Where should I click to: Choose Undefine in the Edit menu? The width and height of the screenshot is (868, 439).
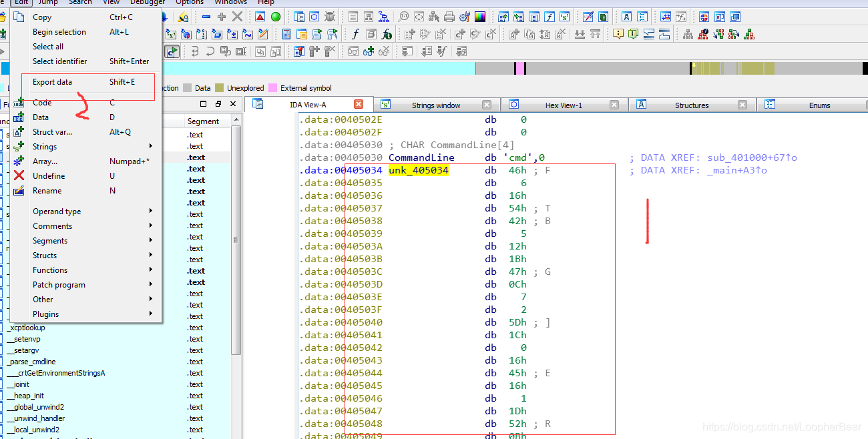[x=86, y=176]
